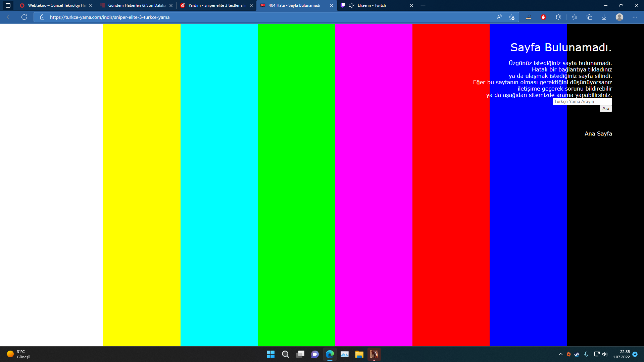Switch to the Yardım sniper elite 3 tab
The height and width of the screenshot is (362, 644).
coord(216,5)
